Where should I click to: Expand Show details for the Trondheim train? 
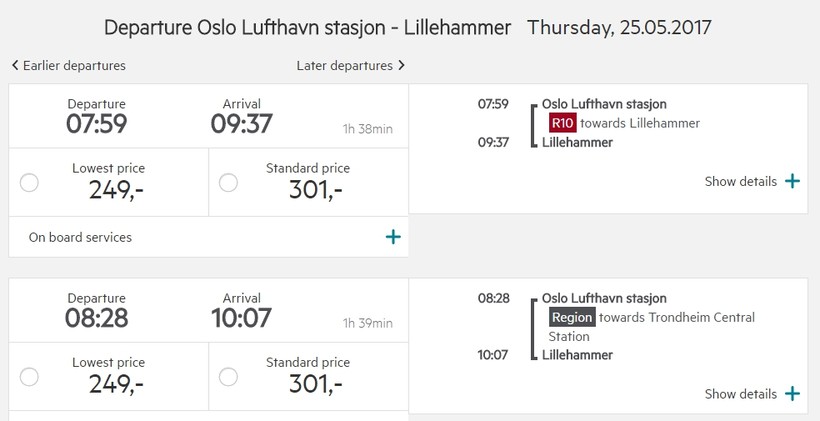tap(741, 394)
